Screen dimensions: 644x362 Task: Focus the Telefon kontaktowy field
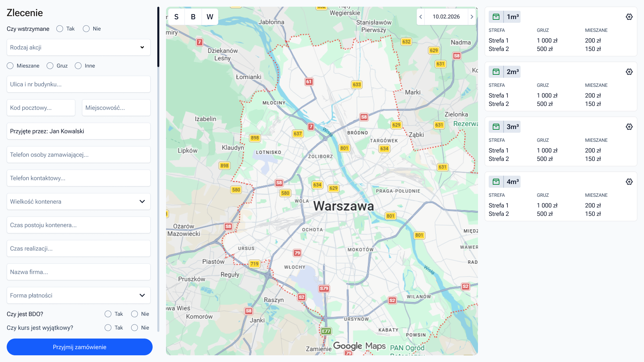(x=78, y=178)
